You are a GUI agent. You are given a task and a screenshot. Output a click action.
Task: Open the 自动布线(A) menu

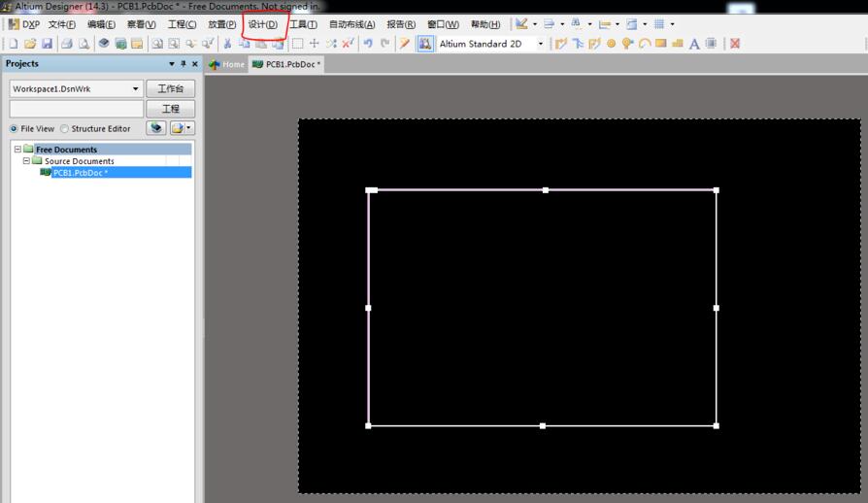coord(352,24)
